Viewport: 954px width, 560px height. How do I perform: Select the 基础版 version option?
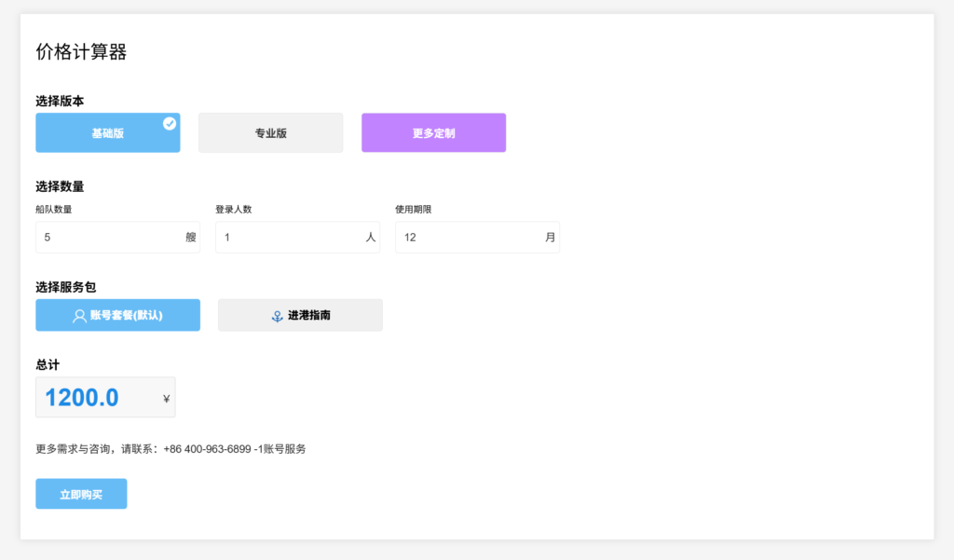coord(107,133)
